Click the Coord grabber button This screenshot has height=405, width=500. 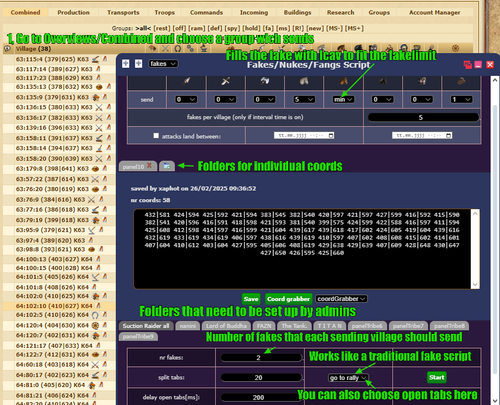coord(288,299)
